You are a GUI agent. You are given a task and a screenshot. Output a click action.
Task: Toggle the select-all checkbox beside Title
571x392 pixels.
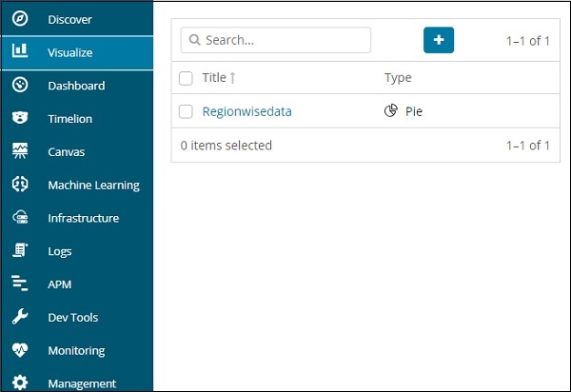(x=187, y=78)
